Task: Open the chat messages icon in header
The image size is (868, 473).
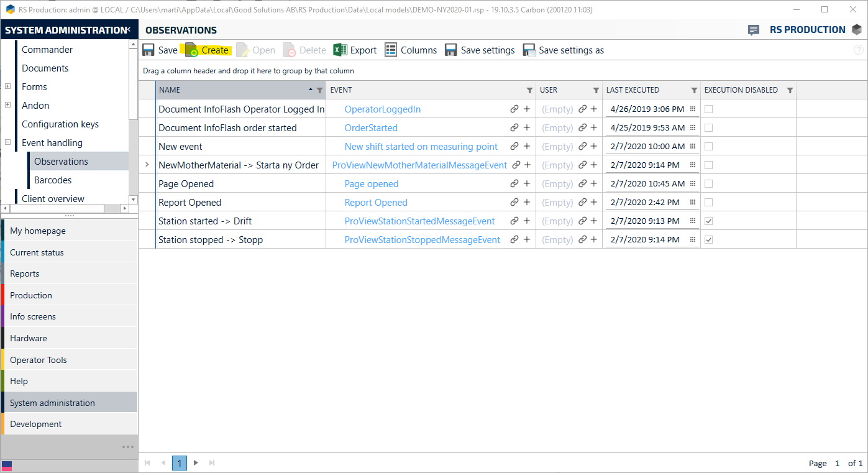Action: pos(754,30)
